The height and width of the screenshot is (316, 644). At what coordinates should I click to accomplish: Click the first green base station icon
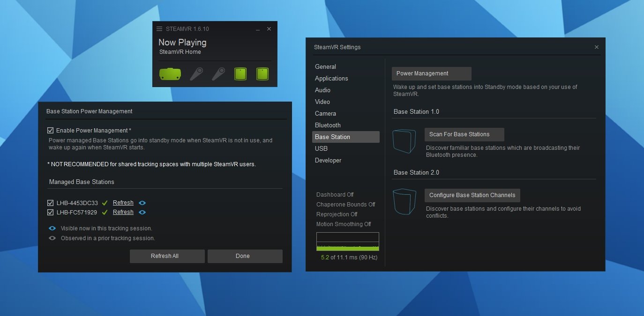coord(240,74)
